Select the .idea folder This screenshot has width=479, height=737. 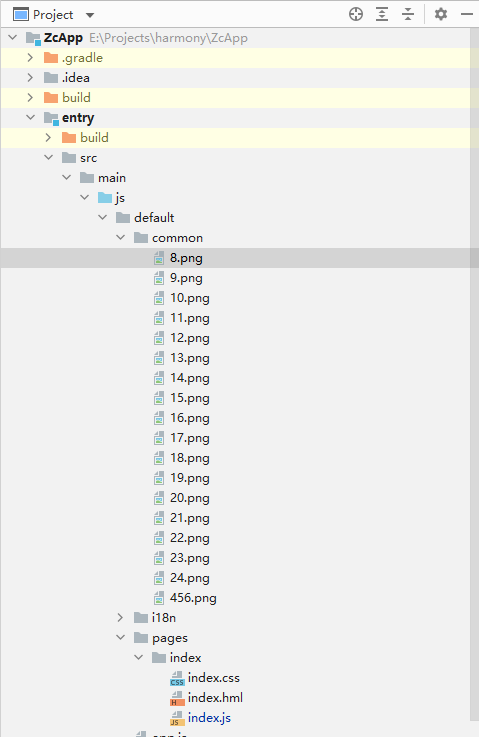(x=76, y=78)
